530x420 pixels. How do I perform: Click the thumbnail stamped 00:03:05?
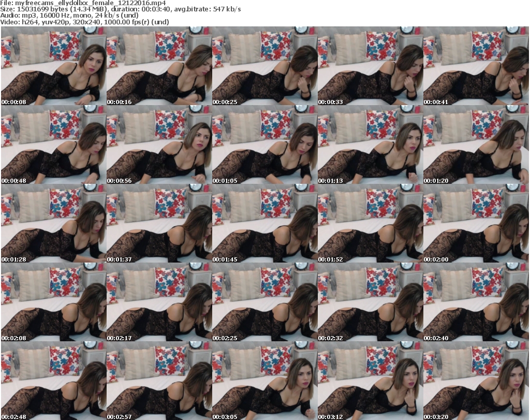[264, 381]
